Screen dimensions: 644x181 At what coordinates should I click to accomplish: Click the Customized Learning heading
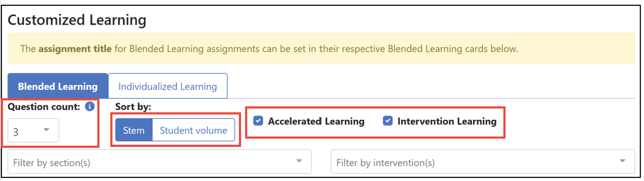[x=77, y=19]
